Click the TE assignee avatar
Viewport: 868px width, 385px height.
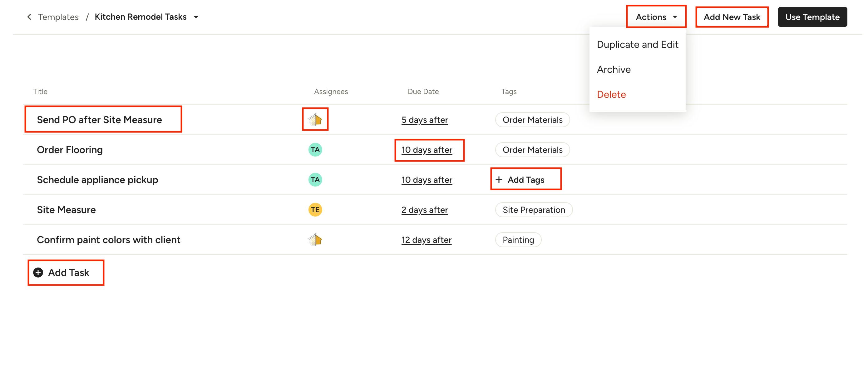click(x=315, y=210)
